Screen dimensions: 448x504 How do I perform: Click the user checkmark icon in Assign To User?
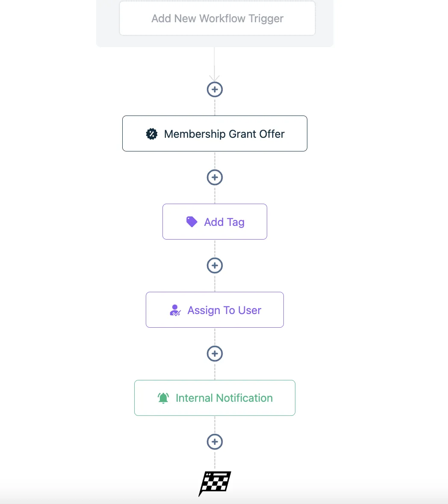coord(175,310)
